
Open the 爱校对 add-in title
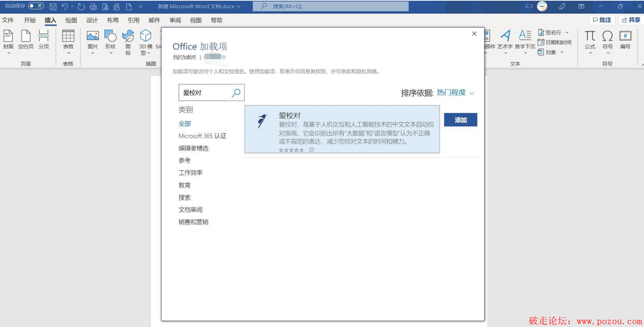290,115
